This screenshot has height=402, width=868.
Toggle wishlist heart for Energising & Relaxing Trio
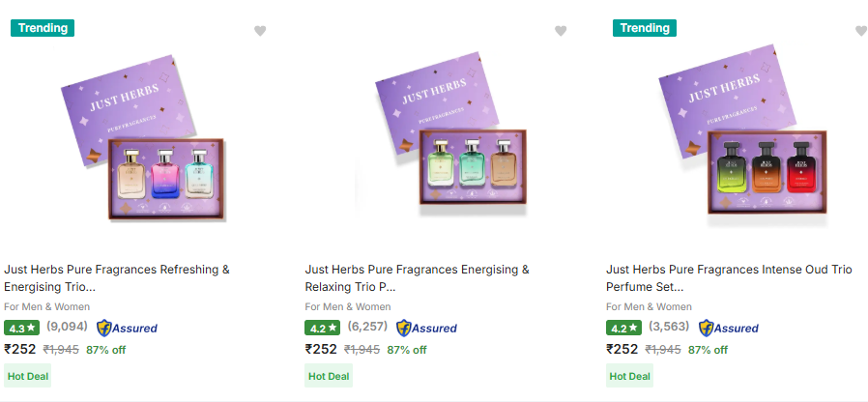561,31
